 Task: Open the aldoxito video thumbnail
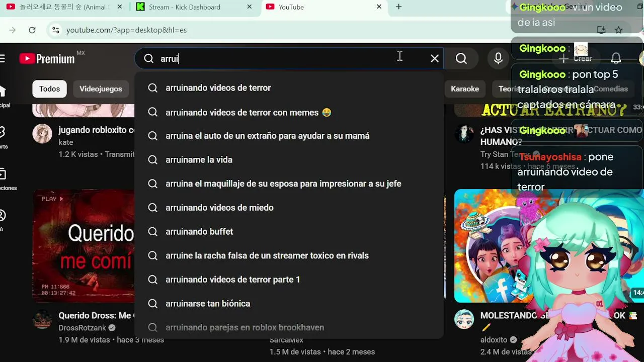549,245
